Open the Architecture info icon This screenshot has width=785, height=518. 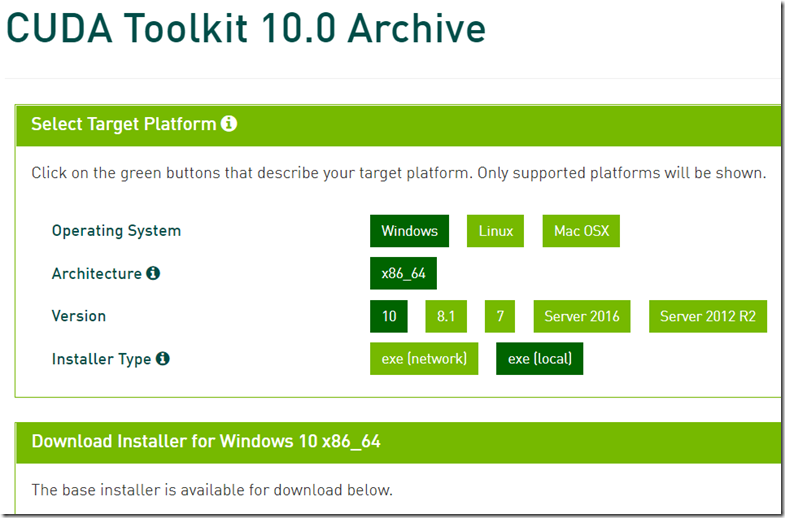153,273
